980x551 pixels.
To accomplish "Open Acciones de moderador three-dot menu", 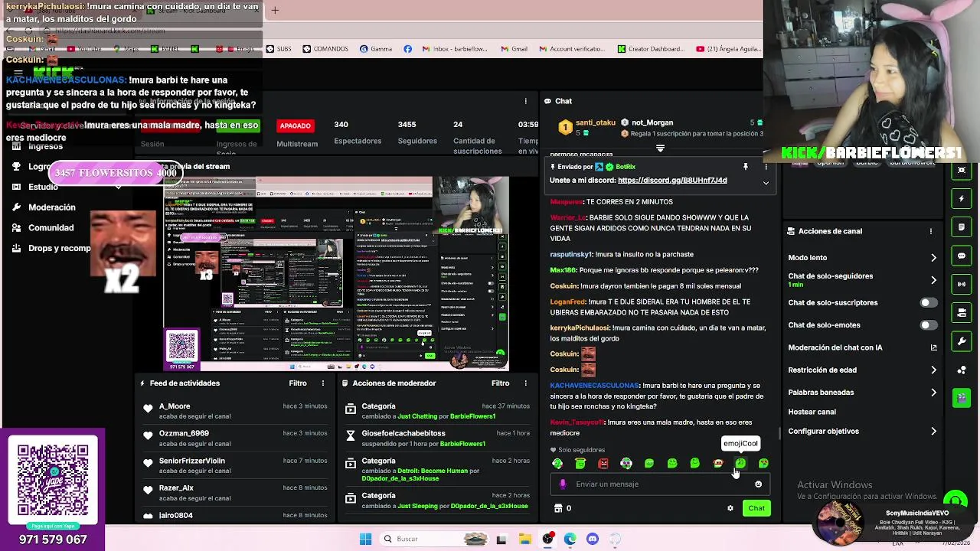I will click(x=525, y=383).
